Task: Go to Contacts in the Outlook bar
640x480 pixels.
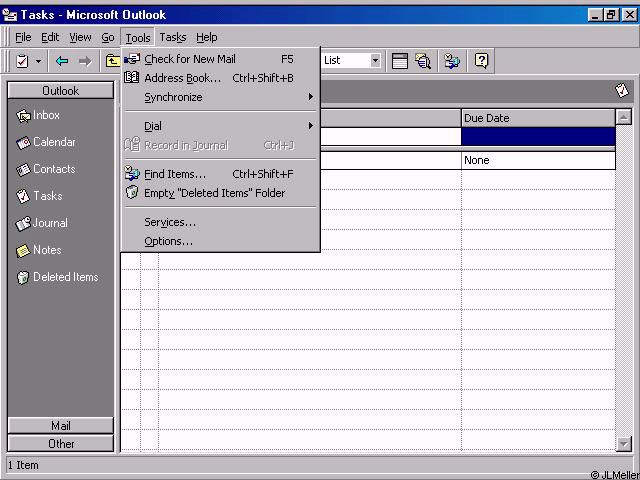Action: click(53, 170)
